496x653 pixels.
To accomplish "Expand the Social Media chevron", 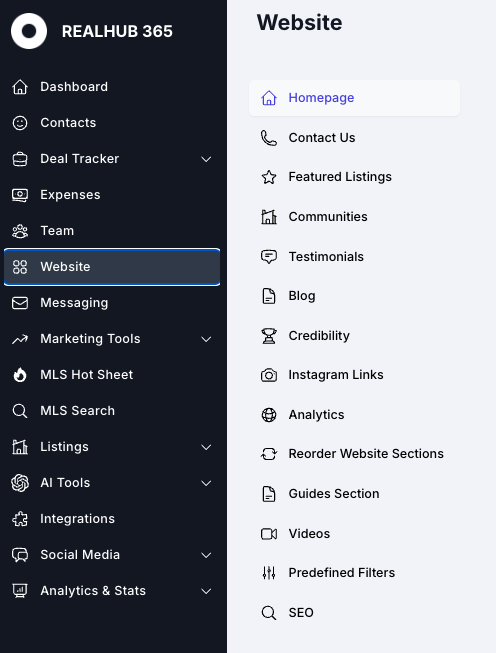I will (x=206, y=555).
